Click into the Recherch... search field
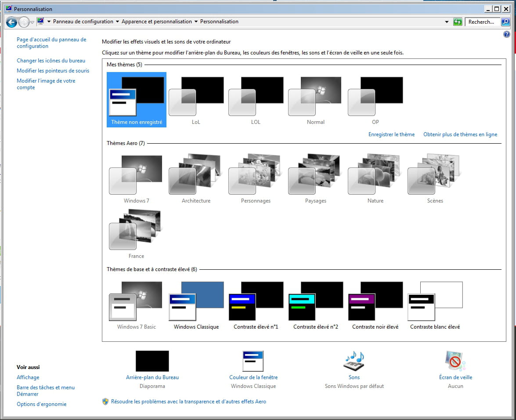This screenshot has width=516, height=420. coord(482,22)
